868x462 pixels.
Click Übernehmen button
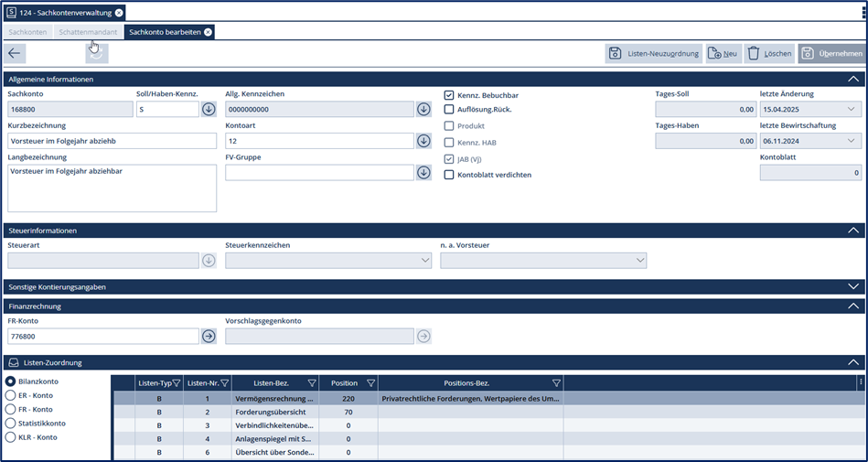830,54
